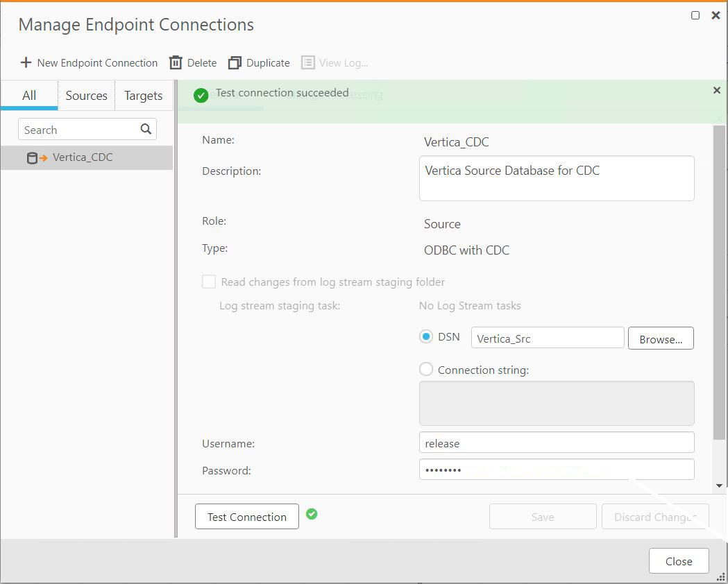The image size is (728, 584).
Task: Click the New Endpoint Connection label
Action: (x=97, y=62)
